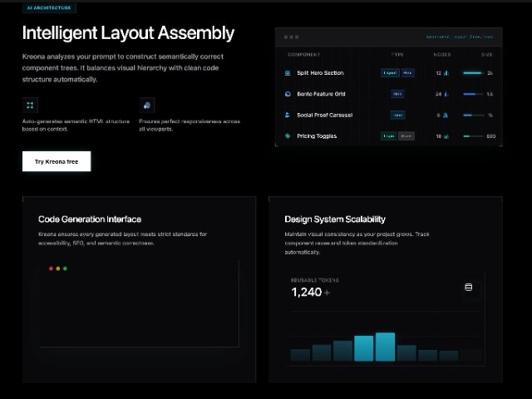Click the semantic HTML structure feature icon

tap(30, 106)
